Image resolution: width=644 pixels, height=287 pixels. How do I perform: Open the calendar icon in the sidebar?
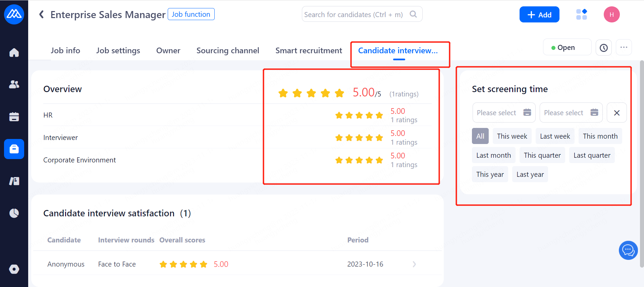[14, 117]
